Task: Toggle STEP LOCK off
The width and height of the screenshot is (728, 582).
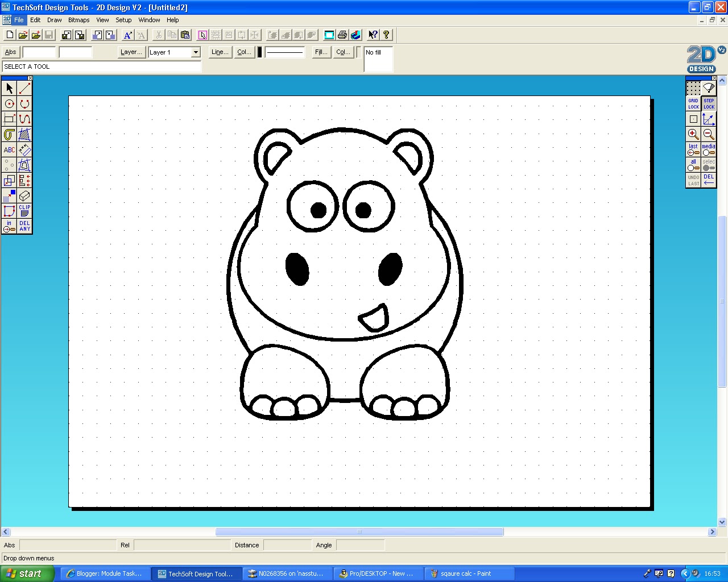Action: click(709, 103)
